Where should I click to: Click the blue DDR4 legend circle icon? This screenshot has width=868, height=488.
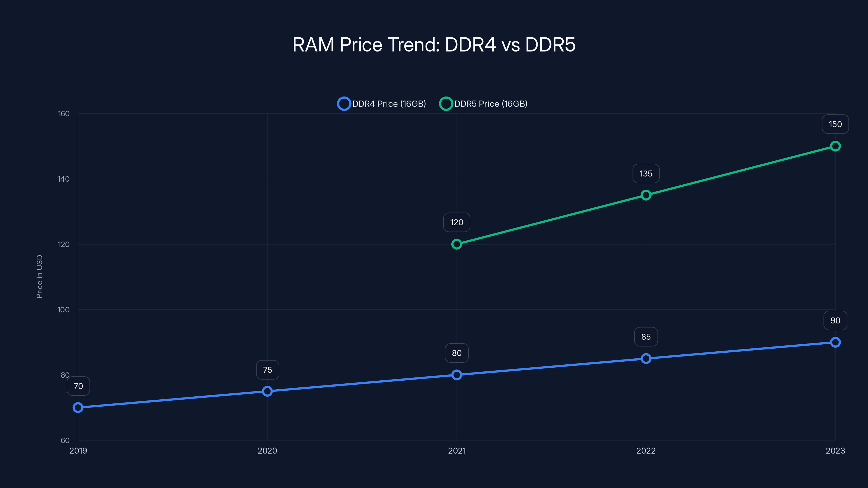coord(344,104)
